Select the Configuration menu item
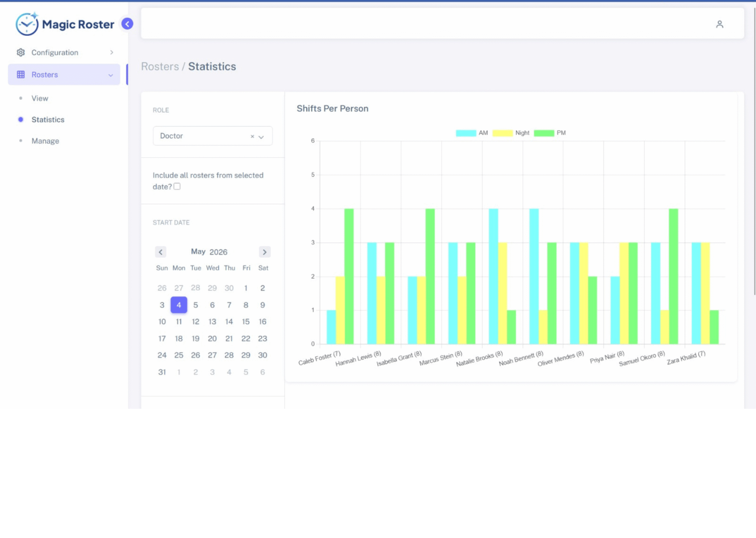This screenshot has width=756, height=538. point(64,52)
